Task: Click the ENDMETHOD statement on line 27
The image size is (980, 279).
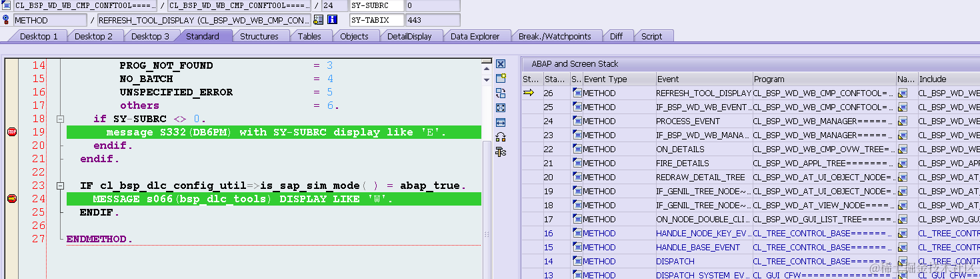Action: (99, 239)
